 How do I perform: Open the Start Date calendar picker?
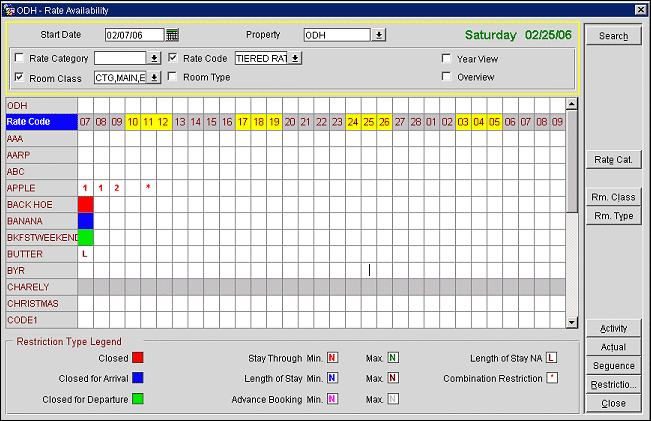173,35
